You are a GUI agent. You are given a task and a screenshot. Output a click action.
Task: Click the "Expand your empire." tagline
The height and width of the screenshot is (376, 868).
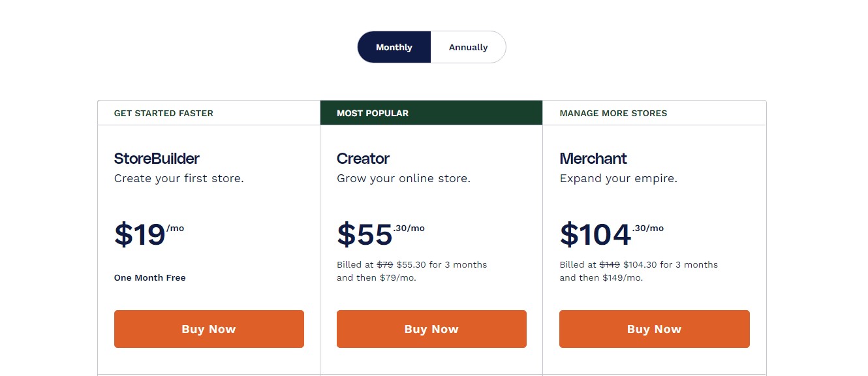(x=618, y=178)
